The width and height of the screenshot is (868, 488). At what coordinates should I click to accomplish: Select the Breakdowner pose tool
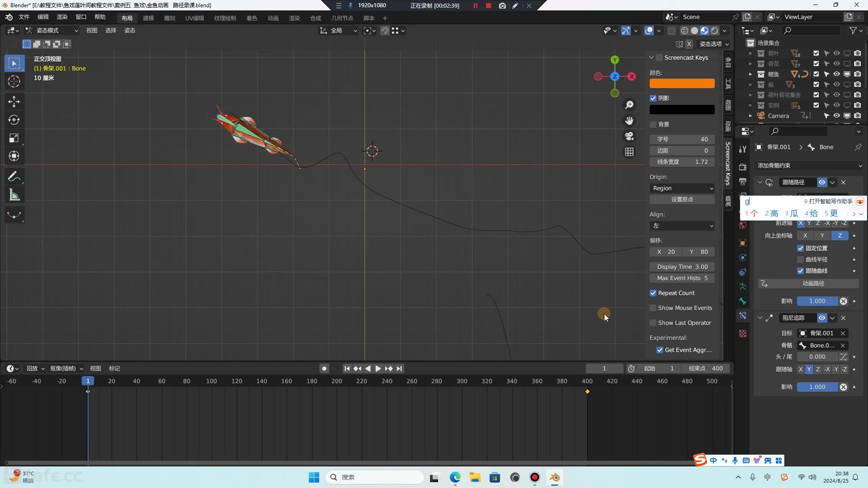[14, 215]
